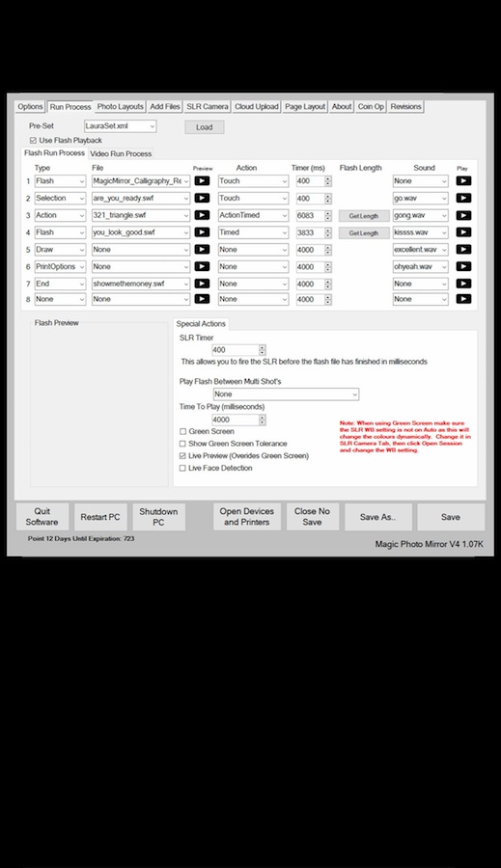
Task: Click the Restart PC button
Action: 100,517
